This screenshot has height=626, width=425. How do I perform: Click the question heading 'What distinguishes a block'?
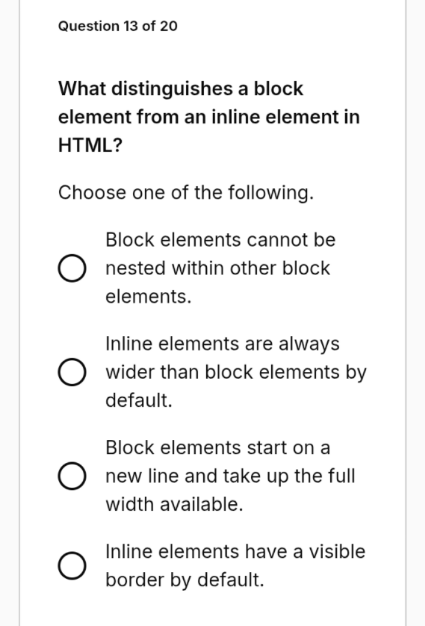(x=181, y=89)
